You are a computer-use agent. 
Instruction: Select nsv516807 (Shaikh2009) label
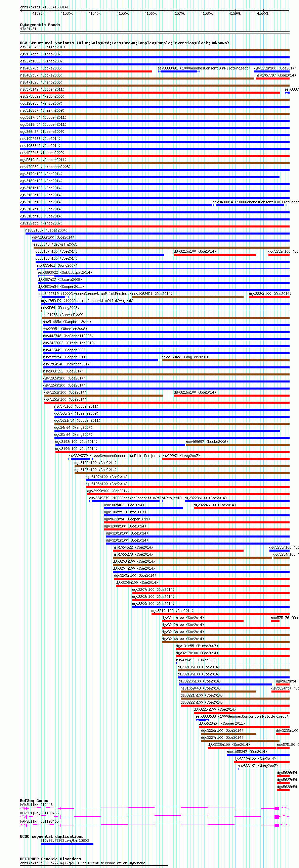tap(42, 110)
